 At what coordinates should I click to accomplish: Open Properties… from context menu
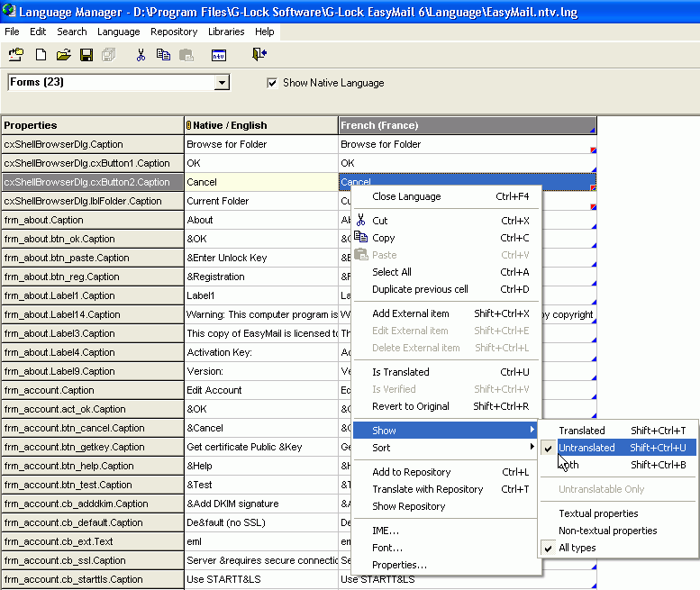(446, 565)
